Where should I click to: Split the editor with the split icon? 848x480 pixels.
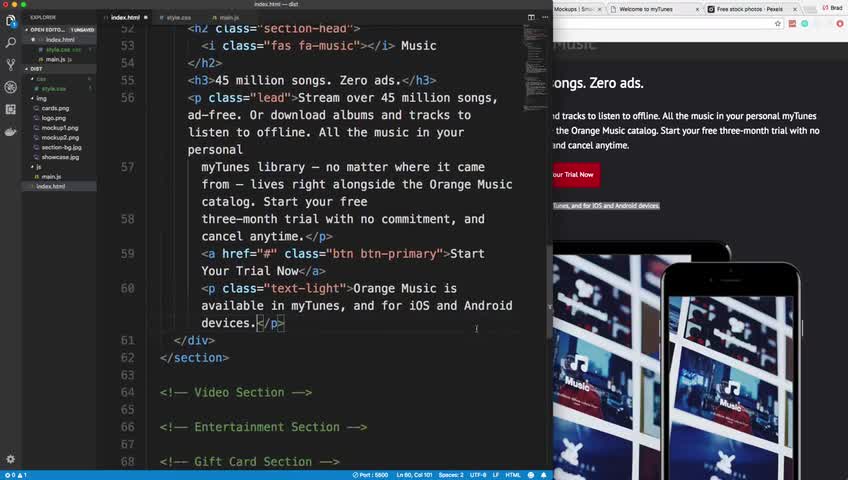click(531, 17)
